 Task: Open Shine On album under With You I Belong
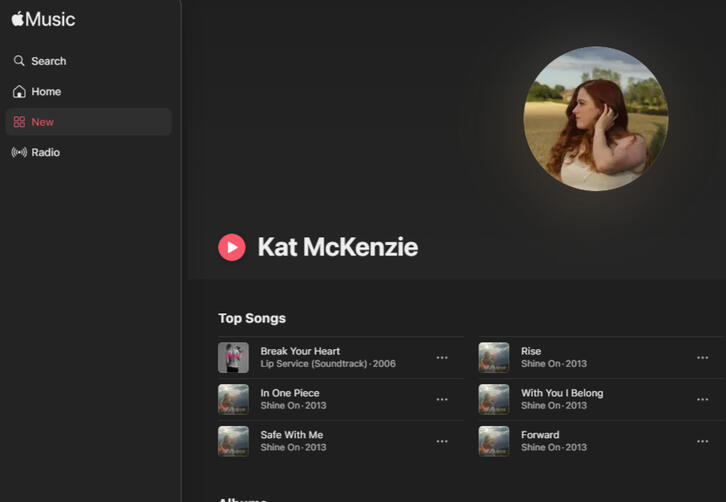pos(540,405)
